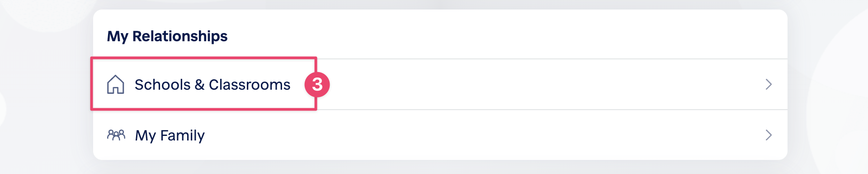868x174 pixels.
Task: Select the Schools & Classrooms label text
Action: [x=212, y=85]
